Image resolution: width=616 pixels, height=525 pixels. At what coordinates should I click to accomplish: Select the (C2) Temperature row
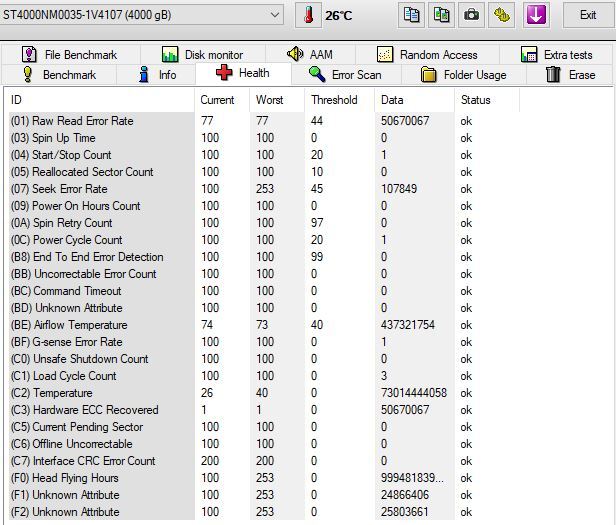(x=264, y=393)
